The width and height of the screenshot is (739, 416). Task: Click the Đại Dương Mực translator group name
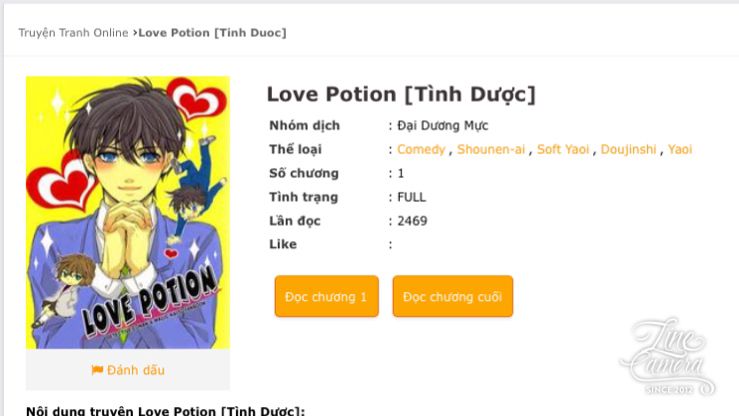pos(443,126)
